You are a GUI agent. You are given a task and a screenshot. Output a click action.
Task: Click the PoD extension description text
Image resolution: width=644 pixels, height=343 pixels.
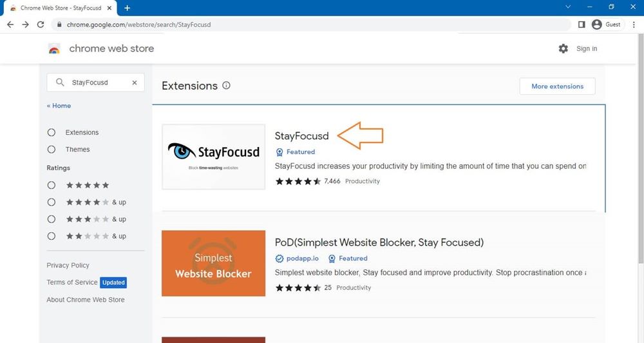click(x=430, y=273)
